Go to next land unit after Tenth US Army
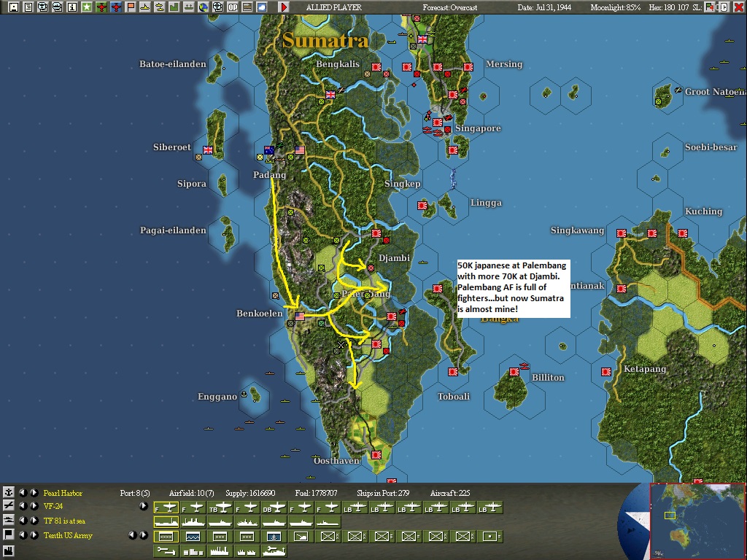The image size is (747, 560). coord(34,534)
